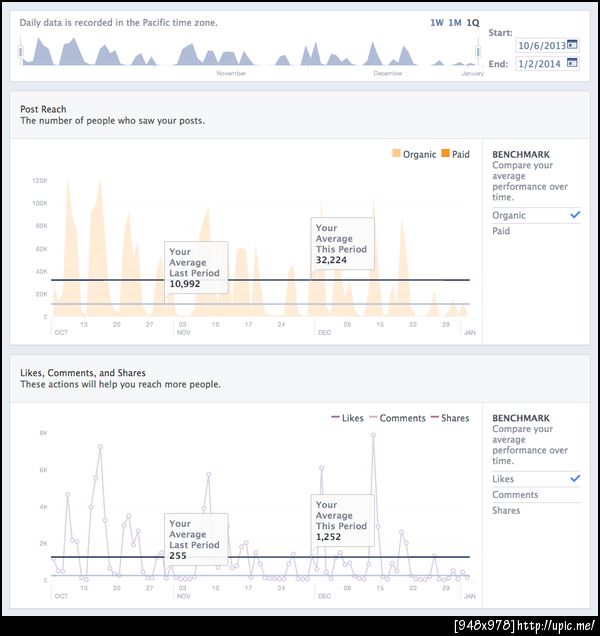The image size is (600, 636).
Task: Grab the right range slider handle
Action: point(478,52)
